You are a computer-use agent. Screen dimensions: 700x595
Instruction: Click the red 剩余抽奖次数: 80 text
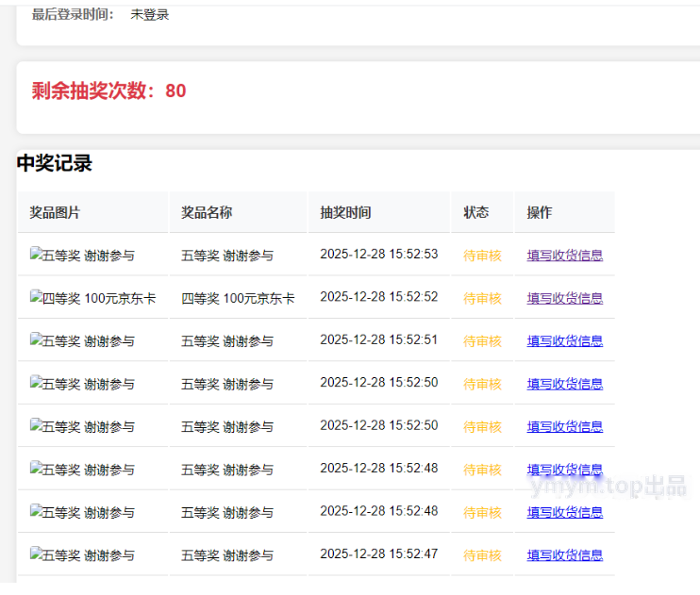(108, 91)
